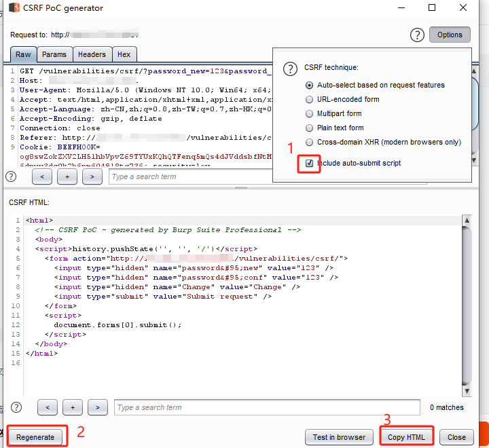Go to next match in request search
Screen dimensions: 489x448
pos(92,176)
